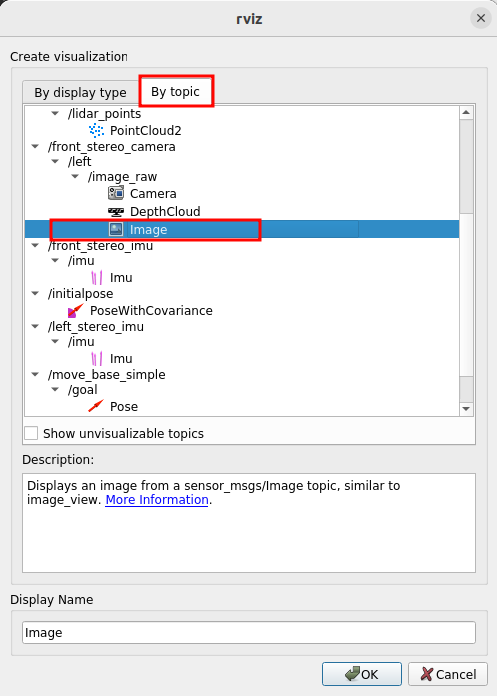Open the More Information link
The height and width of the screenshot is (696, 497).
click(157, 500)
